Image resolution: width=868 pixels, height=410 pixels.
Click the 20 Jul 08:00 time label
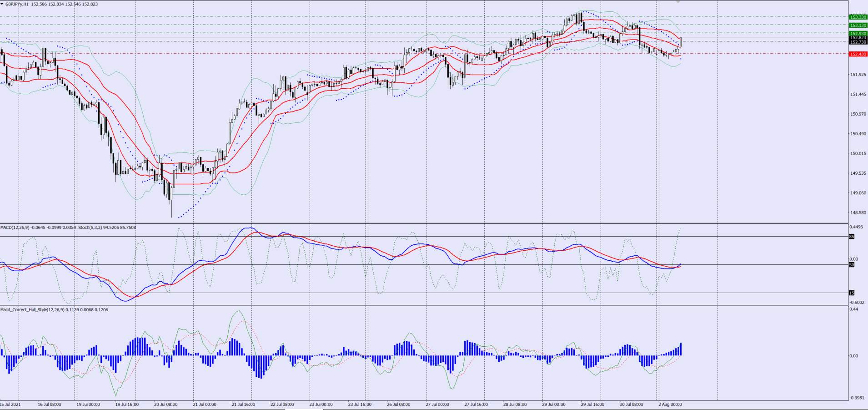pos(166,404)
